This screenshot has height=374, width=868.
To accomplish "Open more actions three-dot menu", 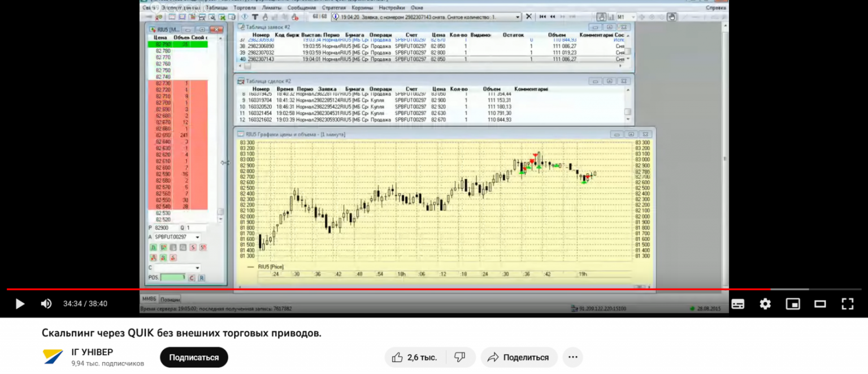I will pos(573,358).
